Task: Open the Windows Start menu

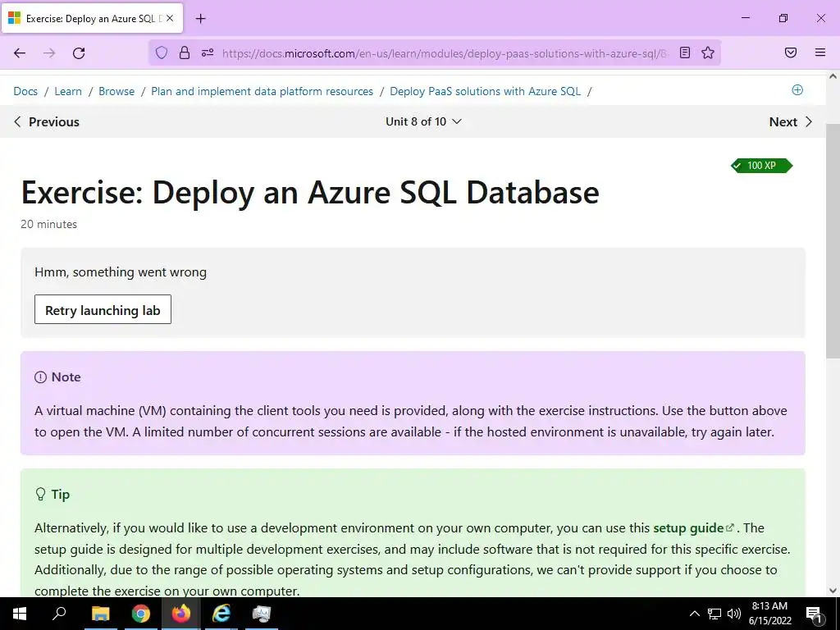Action: [20, 614]
